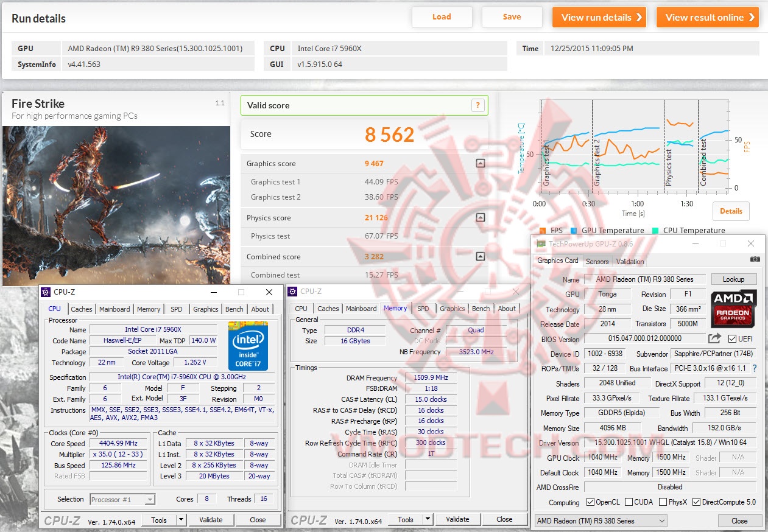The height and width of the screenshot is (532, 768).
Task: Click the Tools button in the first CPU-Z window
Action: coord(159,520)
